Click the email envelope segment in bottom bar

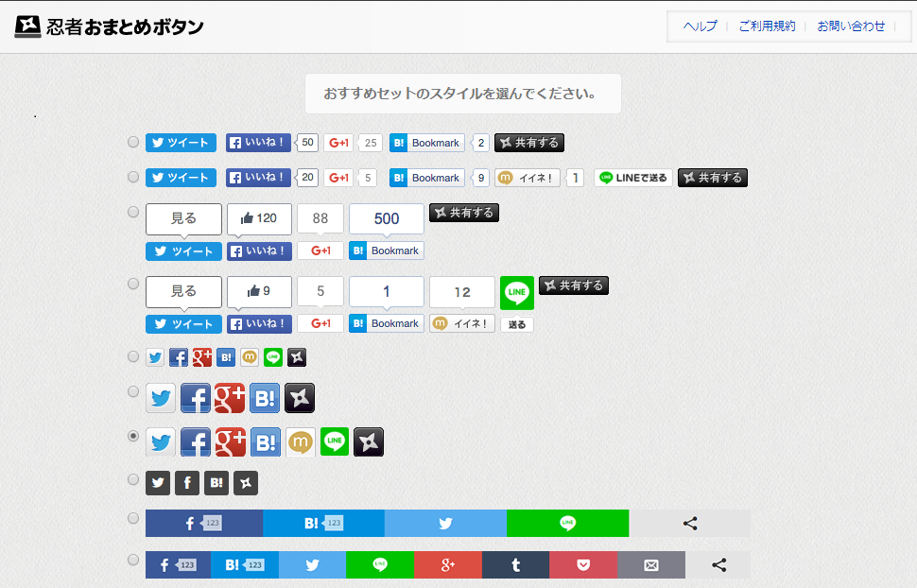point(651,564)
